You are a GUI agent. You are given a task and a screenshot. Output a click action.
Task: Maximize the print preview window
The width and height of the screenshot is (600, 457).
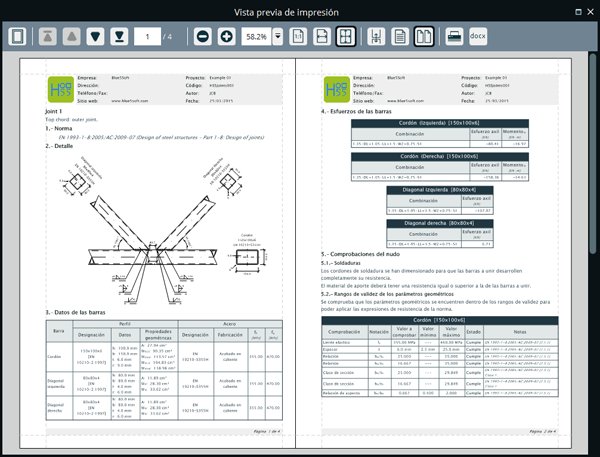579,12
